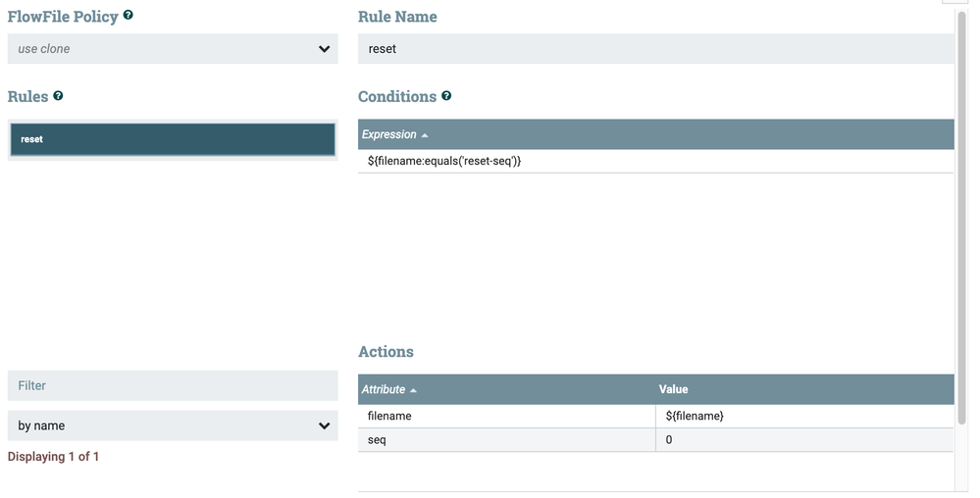Click the '${filename}' value cell
The image size is (980, 498).
click(804, 417)
